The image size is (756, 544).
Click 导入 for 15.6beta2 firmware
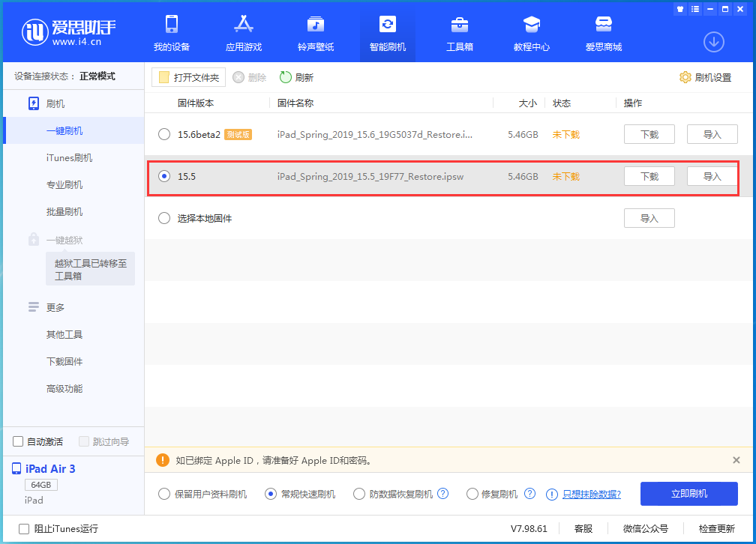712,134
